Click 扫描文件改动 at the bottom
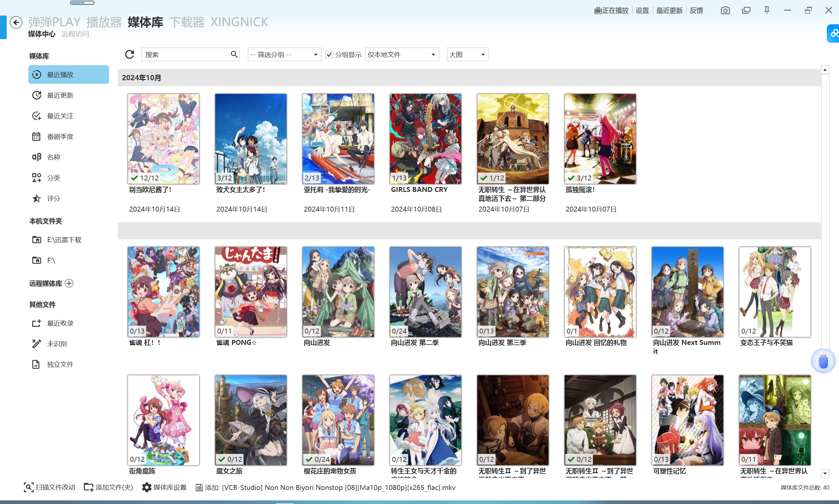This screenshot has height=504, width=839. [49, 487]
